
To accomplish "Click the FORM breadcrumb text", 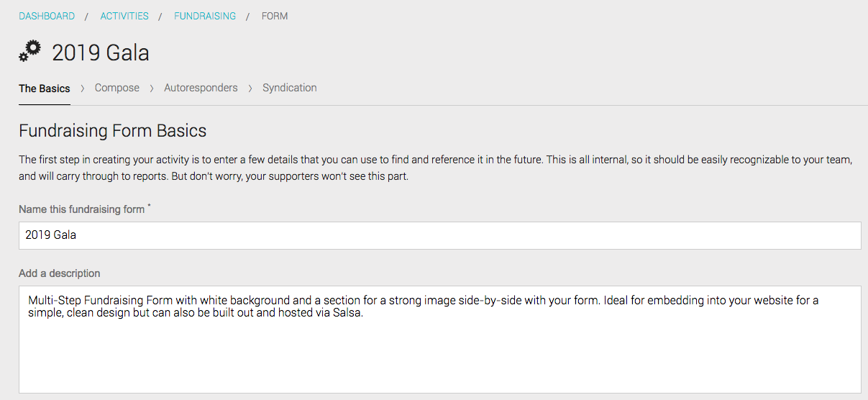I will (x=275, y=16).
